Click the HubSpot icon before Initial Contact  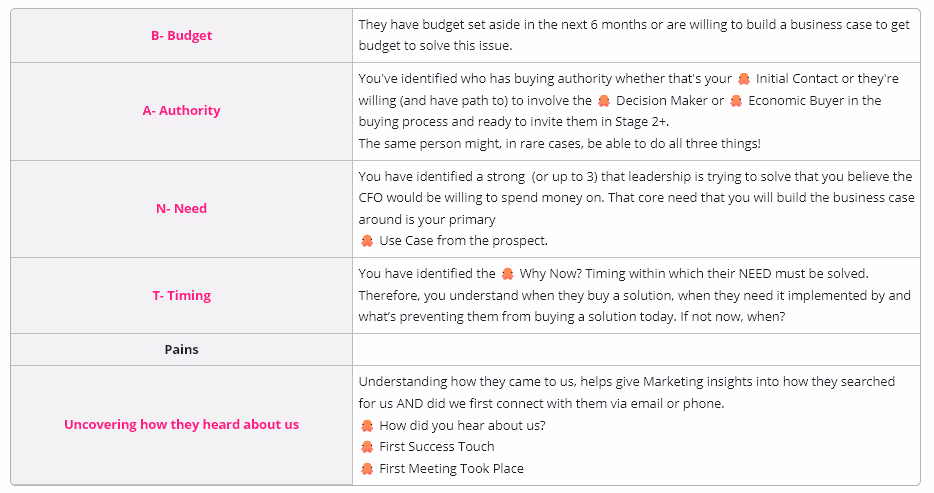[x=743, y=79]
